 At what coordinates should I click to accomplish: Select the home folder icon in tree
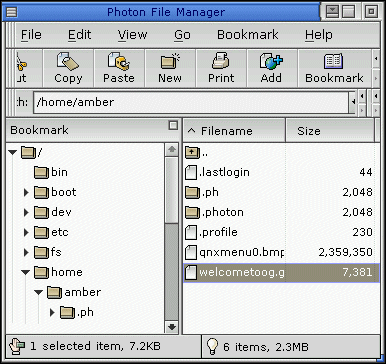(41, 272)
